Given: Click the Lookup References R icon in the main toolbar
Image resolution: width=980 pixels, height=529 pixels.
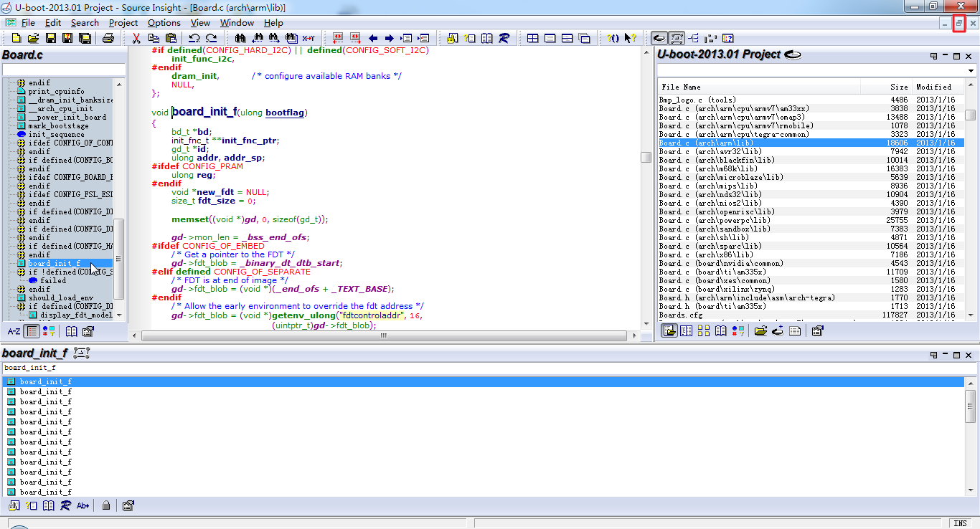Looking at the screenshot, I should 504,38.
